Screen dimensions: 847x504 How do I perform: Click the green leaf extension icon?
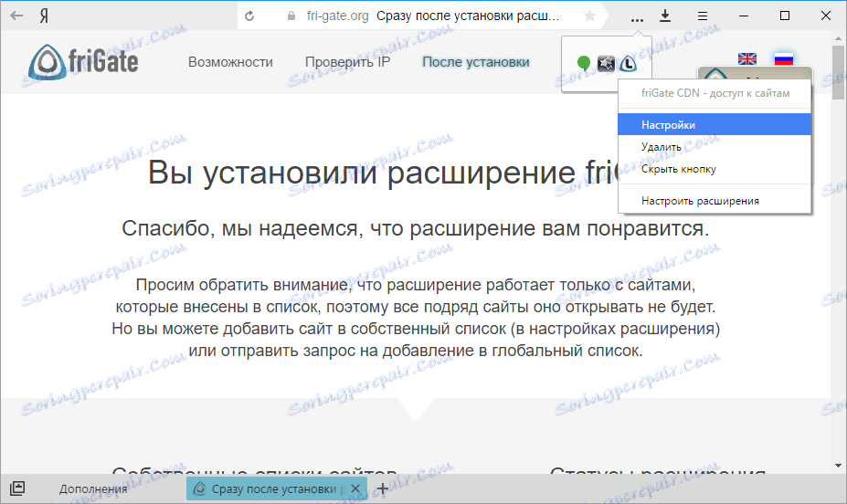pos(583,63)
